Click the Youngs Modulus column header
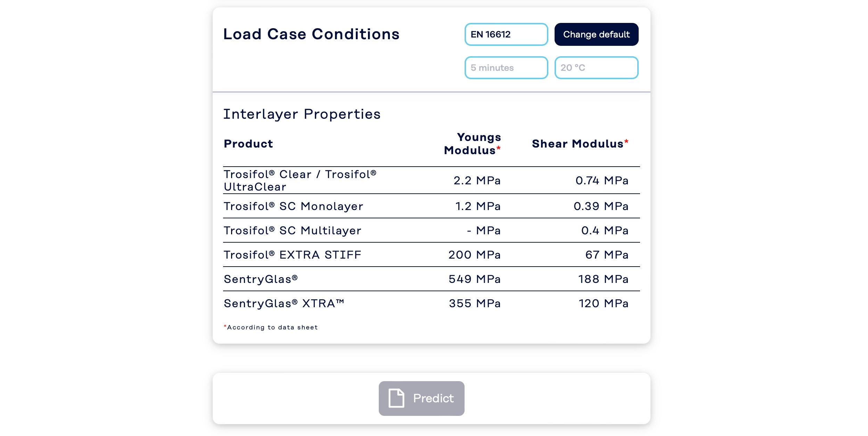This screenshot has width=868, height=436. 472,144
